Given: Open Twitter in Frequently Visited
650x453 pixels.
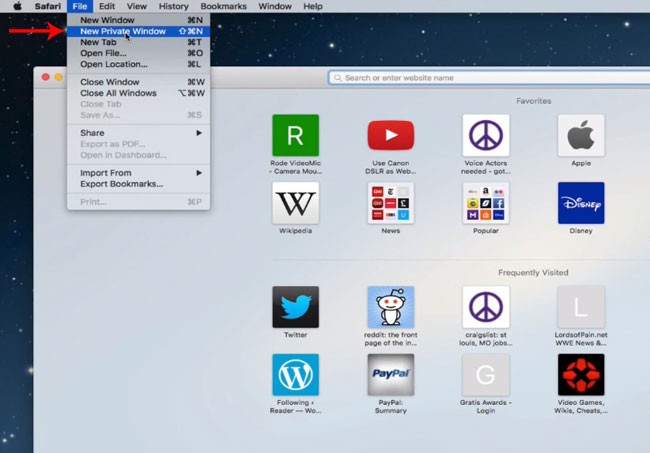Looking at the screenshot, I should [295, 307].
